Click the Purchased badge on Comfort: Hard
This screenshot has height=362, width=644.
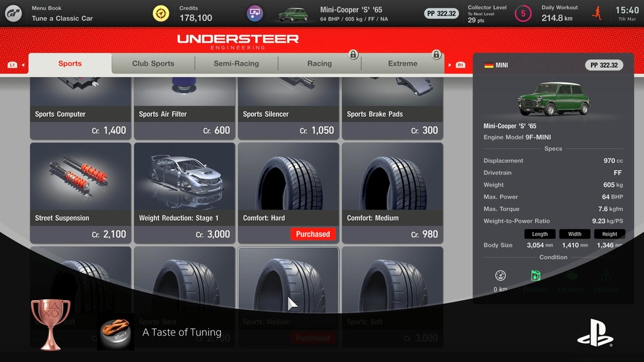pos(313,234)
